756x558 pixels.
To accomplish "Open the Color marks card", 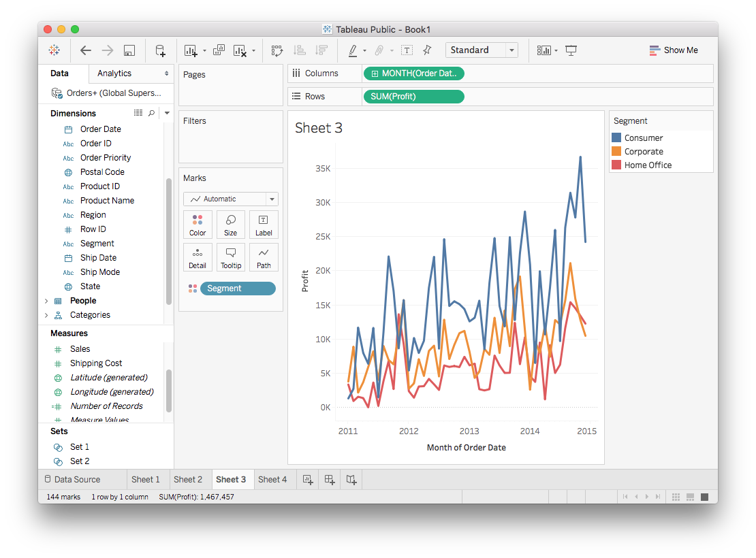I will coord(198,225).
